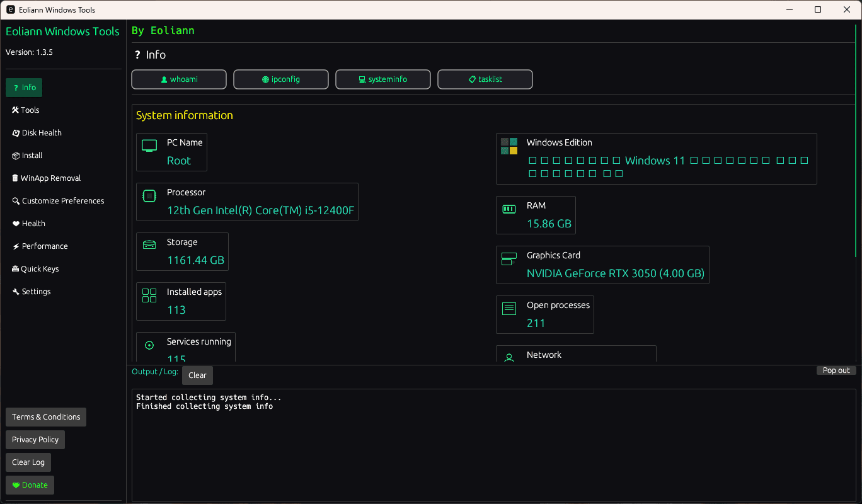862x504 pixels.
Task: Click the Network card icon
Action: click(509, 357)
